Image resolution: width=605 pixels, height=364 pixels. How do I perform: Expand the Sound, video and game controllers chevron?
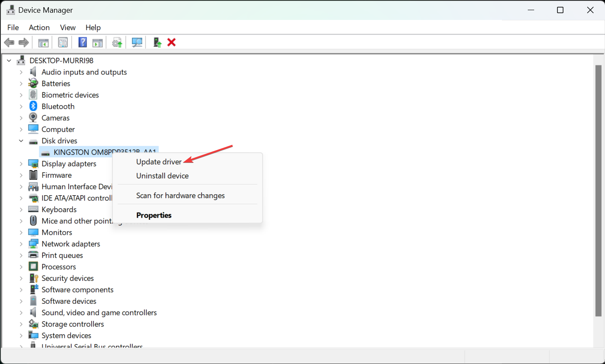[x=21, y=313]
